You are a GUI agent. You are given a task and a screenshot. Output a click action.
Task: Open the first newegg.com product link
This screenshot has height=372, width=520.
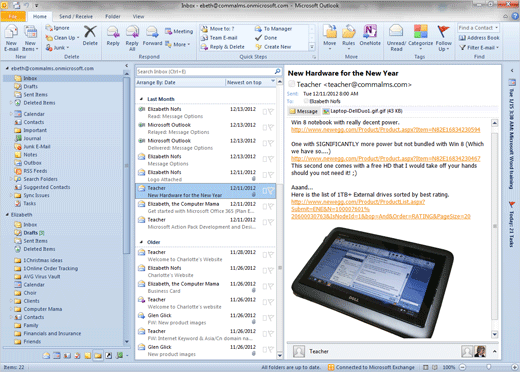[x=386, y=130]
